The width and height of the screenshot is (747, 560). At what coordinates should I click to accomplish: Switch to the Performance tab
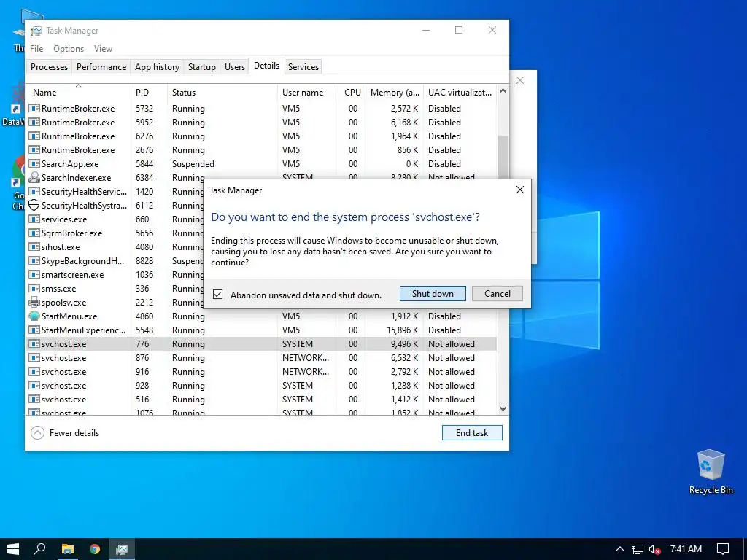click(101, 66)
